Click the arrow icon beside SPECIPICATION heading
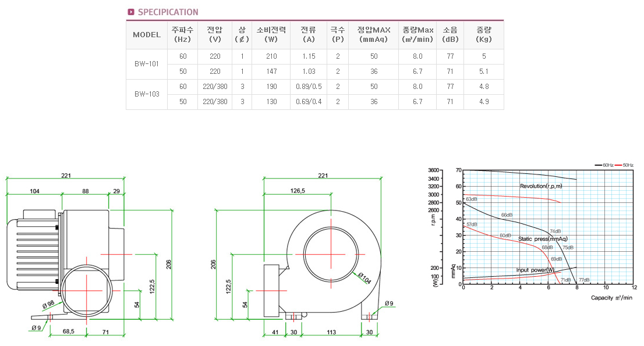The height and width of the screenshot is (346, 644). (130, 12)
